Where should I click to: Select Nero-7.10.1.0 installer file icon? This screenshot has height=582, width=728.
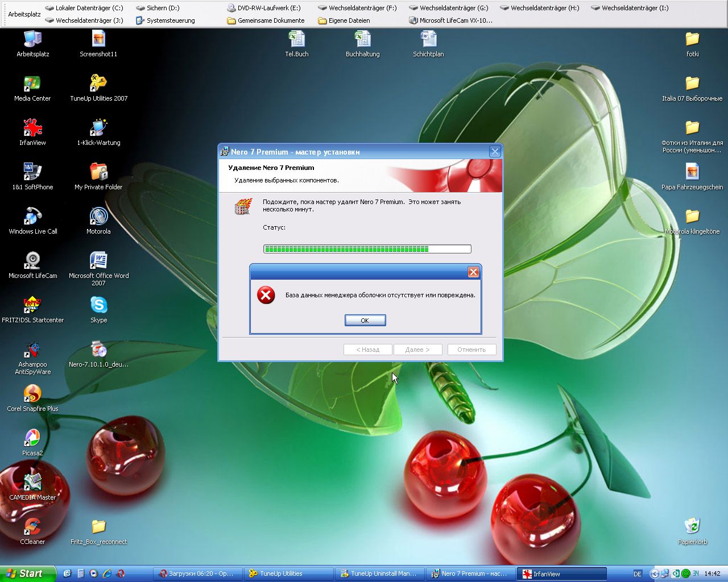coord(98,354)
